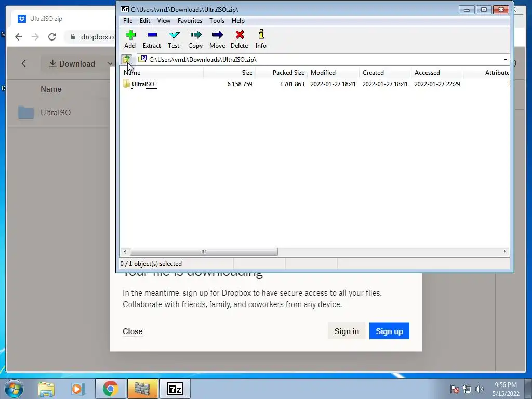Click the Add toolbar icon in 7-Zip
The image size is (532, 399).
(x=130, y=39)
